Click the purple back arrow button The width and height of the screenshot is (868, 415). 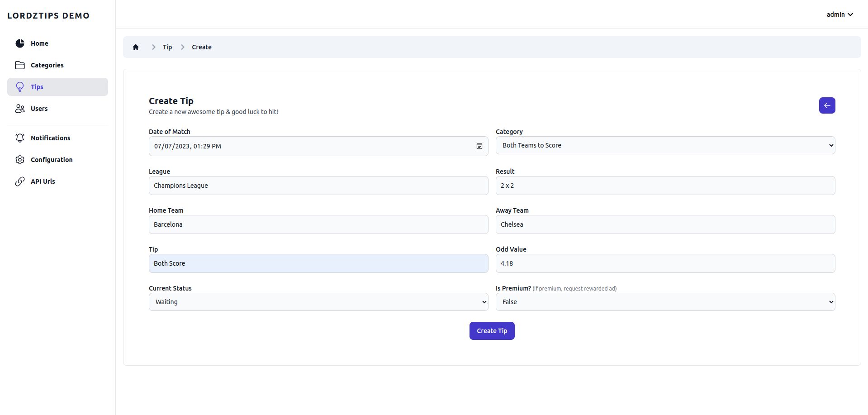[x=827, y=105]
